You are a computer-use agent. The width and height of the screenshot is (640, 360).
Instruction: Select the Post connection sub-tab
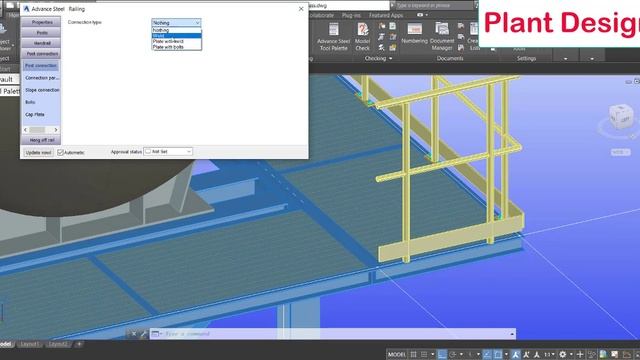point(41,66)
